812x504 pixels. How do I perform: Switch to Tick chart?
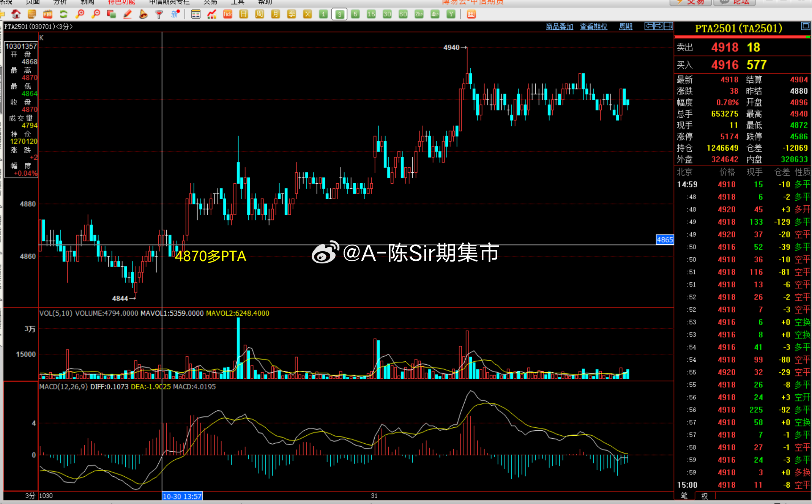click(x=228, y=14)
